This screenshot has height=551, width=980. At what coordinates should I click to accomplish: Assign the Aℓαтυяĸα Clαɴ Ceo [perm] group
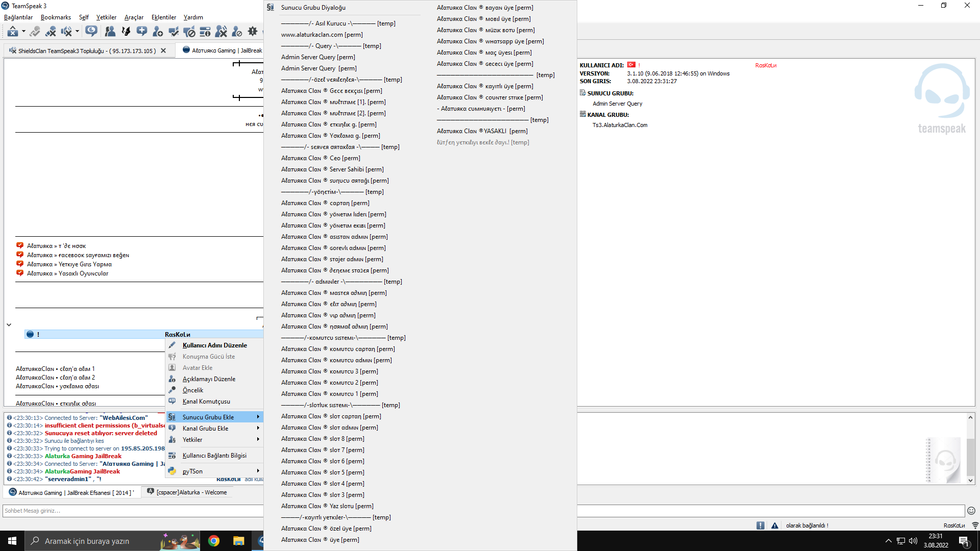[x=321, y=158]
